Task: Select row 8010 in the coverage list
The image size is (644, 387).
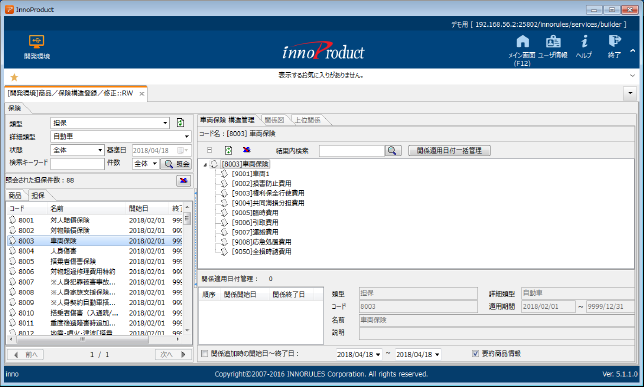Action: pyautogui.click(x=94, y=313)
